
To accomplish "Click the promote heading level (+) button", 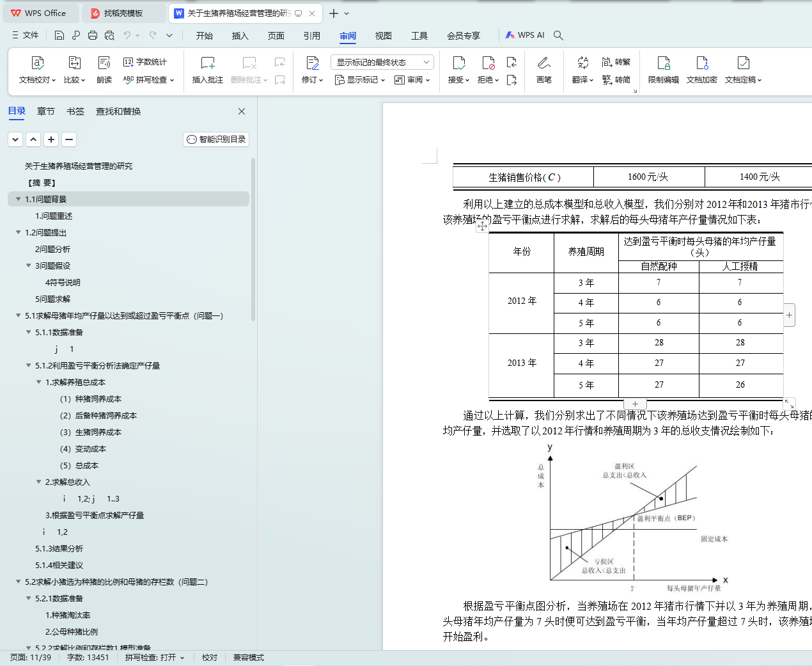I will pyautogui.click(x=52, y=139).
